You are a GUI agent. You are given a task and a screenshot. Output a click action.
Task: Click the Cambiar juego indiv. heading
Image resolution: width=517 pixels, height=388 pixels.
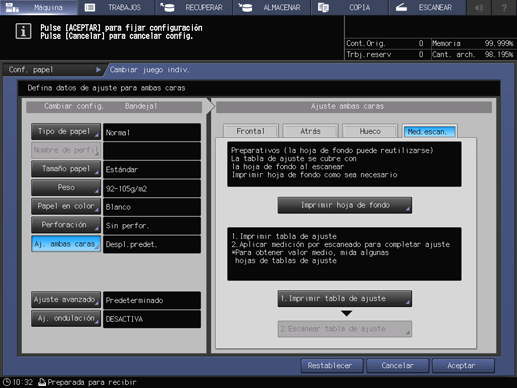pos(149,70)
